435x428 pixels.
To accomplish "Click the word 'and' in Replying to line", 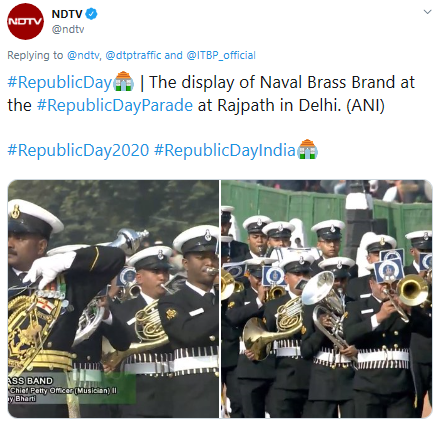I will coord(173,55).
